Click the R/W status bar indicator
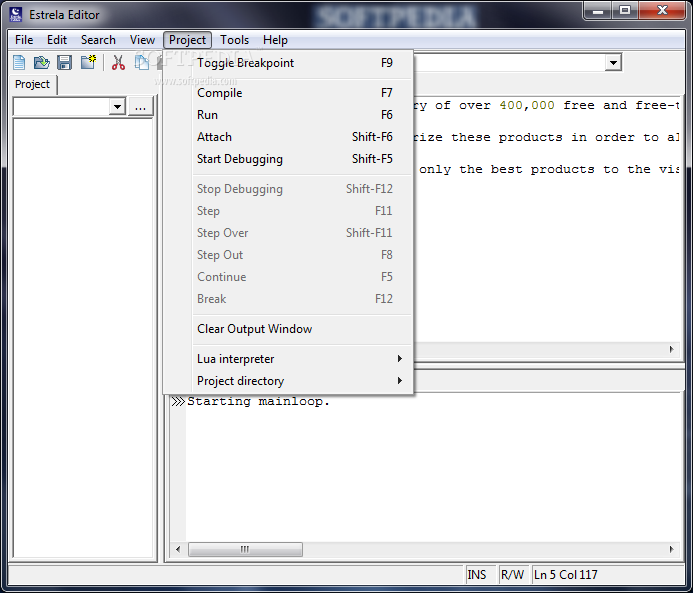 [x=513, y=575]
